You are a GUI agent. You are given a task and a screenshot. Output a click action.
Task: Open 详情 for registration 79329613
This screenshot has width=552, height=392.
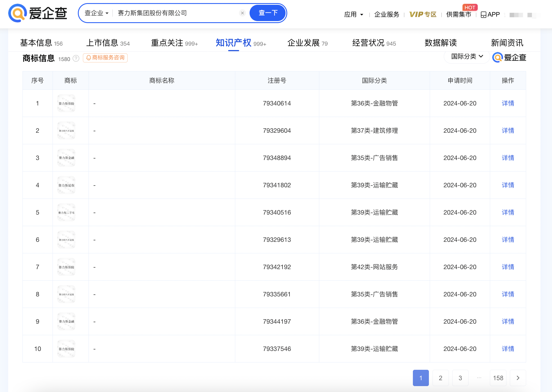(508, 240)
